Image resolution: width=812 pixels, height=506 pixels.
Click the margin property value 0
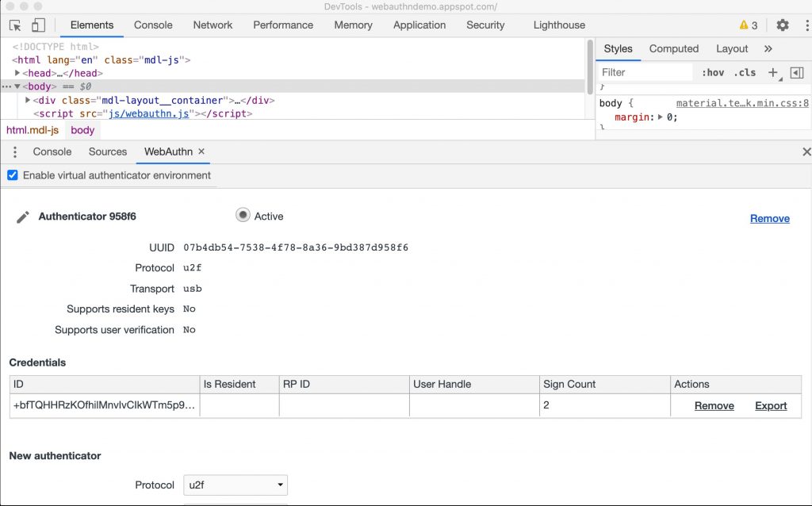coord(669,117)
